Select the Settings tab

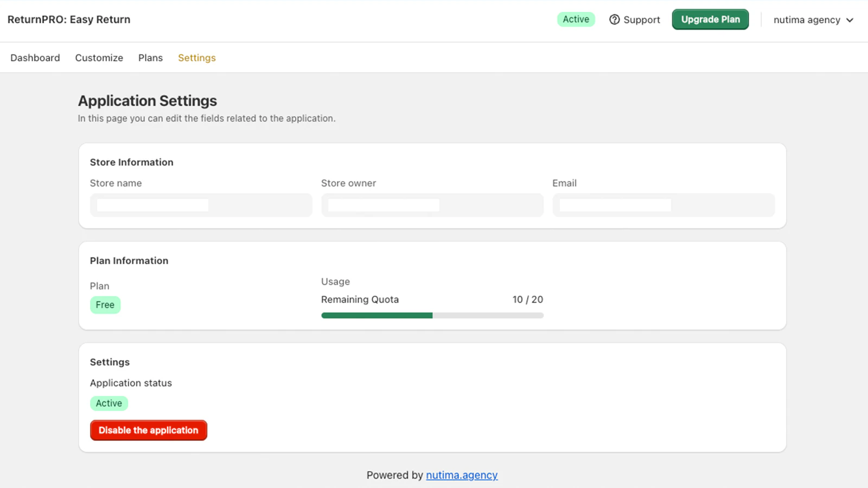(x=197, y=57)
